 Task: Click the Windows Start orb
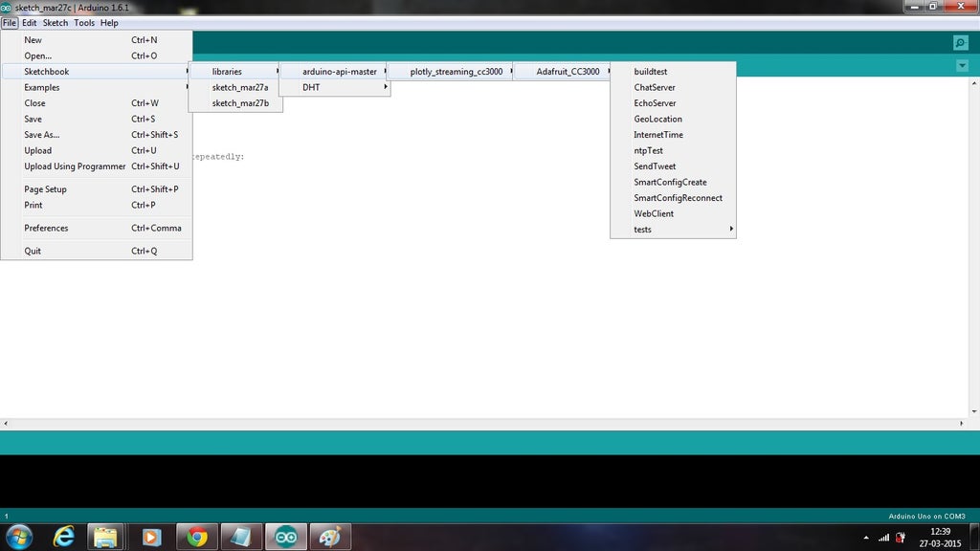click(19, 537)
